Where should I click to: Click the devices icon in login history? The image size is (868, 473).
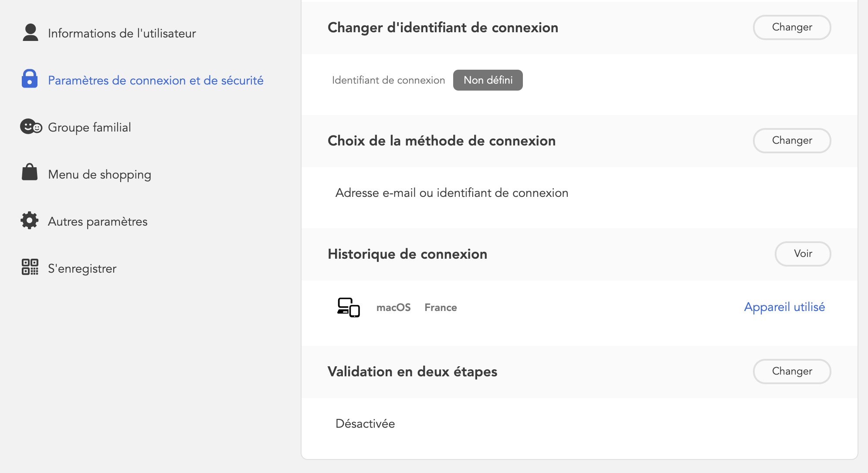tap(348, 307)
